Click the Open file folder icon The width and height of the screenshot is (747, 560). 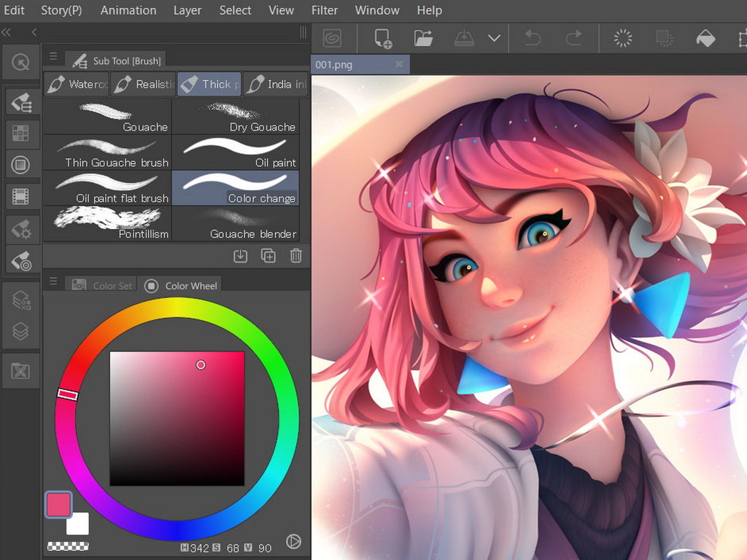tap(423, 38)
